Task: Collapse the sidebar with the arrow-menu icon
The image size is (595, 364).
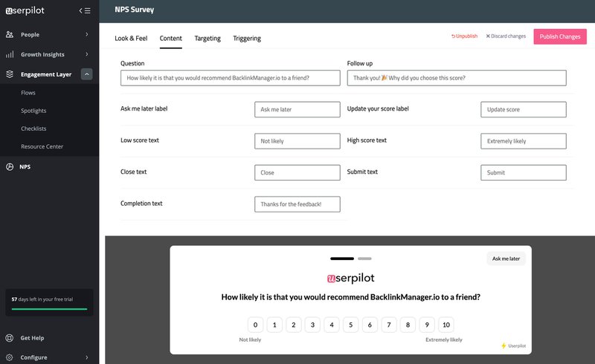Action: (85, 10)
